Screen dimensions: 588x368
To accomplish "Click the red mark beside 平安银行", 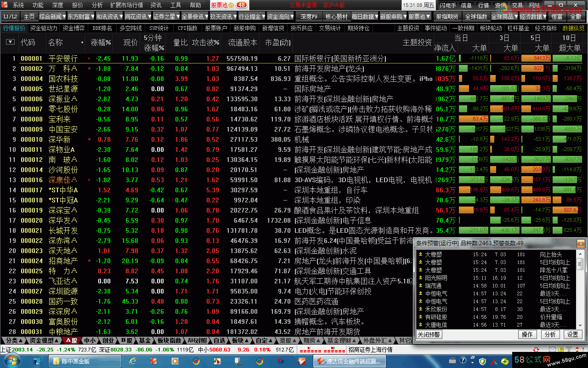I will click(x=89, y=59).
